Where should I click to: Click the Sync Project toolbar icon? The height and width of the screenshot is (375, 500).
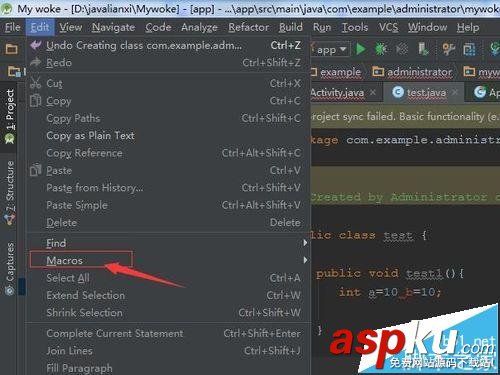495,49
